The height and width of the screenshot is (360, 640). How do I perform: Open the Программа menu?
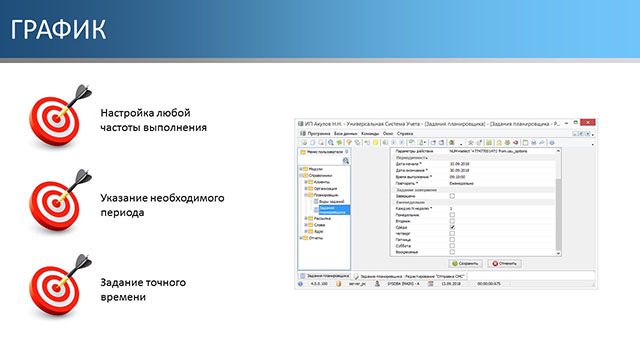pyautogui.click(x=319, y=133)
